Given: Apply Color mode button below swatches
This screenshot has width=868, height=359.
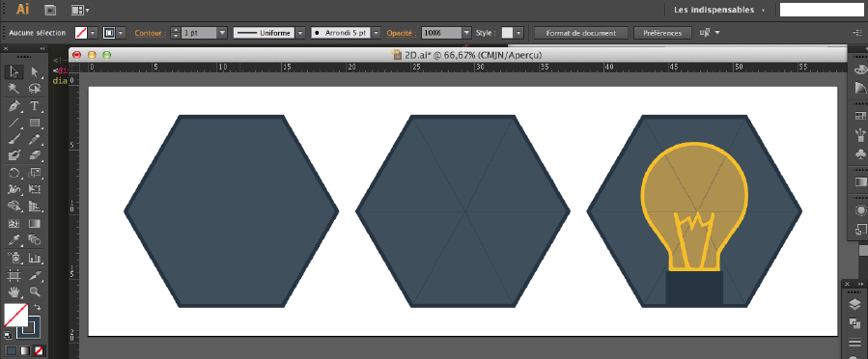Looking at the screenshot, I should 13,350.
